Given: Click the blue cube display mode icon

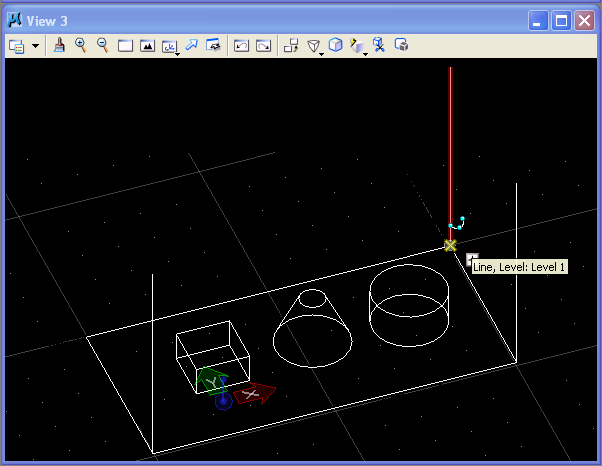Looking at the screenshot, I should 336,45.
